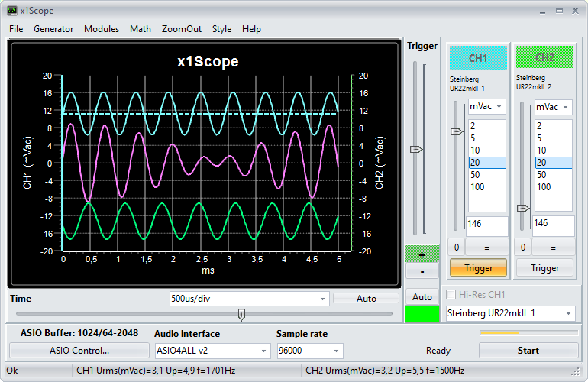The width and height of the screenshot is (588, 382).
Task: Open the Generator menu
Action: tap(53, 29)
